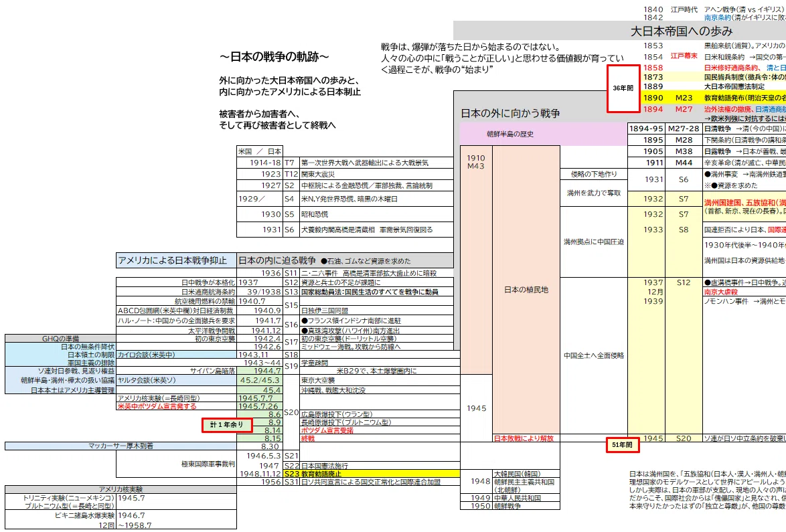Click the GHQの準備 header cell
Viewport: 786px width, 532px height.
tap(60, 339)
